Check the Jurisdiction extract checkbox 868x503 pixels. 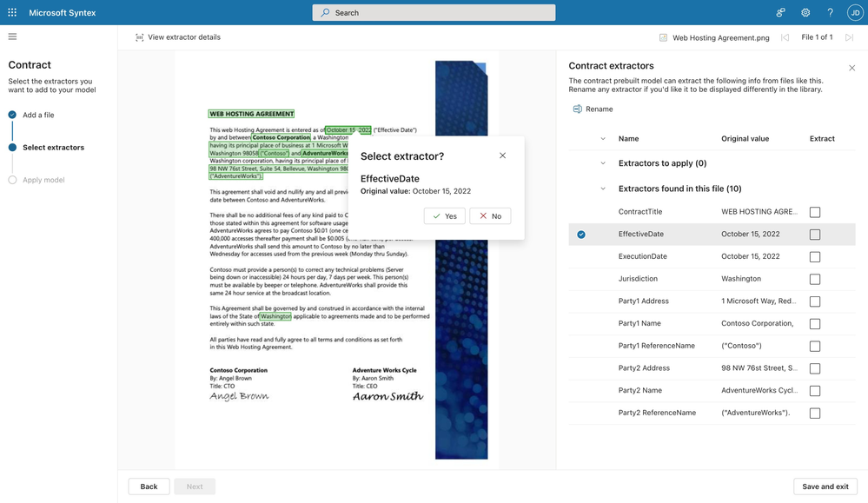815,279
